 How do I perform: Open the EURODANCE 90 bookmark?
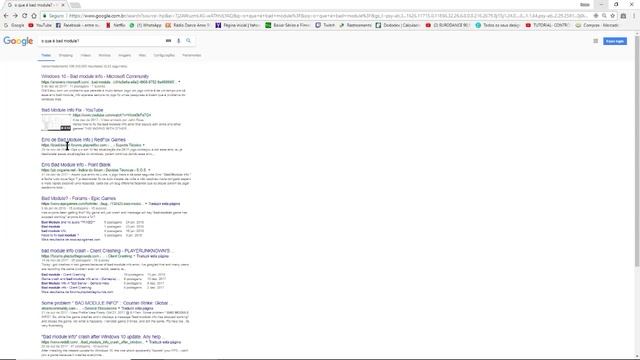click(x=448, y=25)
